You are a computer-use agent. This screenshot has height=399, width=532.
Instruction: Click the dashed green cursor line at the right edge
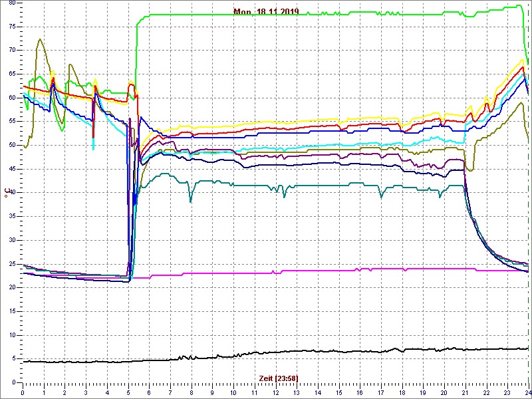pos(528,199)
